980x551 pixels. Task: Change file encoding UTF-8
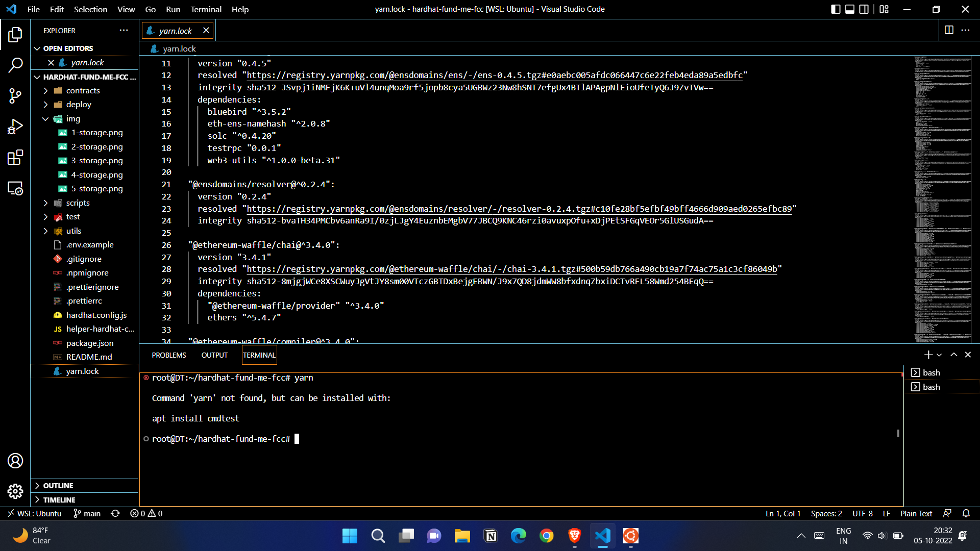[x=862, y=513]
